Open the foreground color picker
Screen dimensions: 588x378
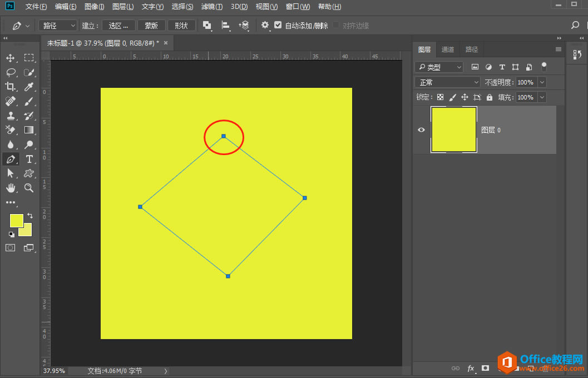coord(16,220)
